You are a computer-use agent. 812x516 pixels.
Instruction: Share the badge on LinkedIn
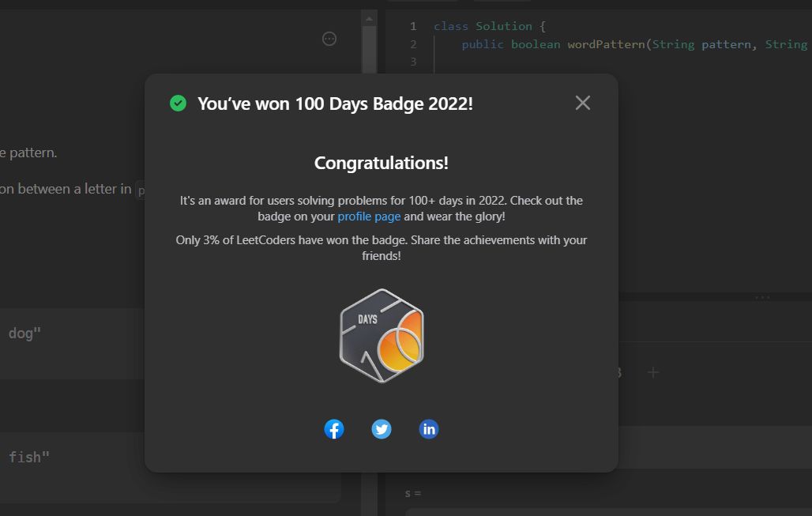pyautogui.click(x=429, y=429)
